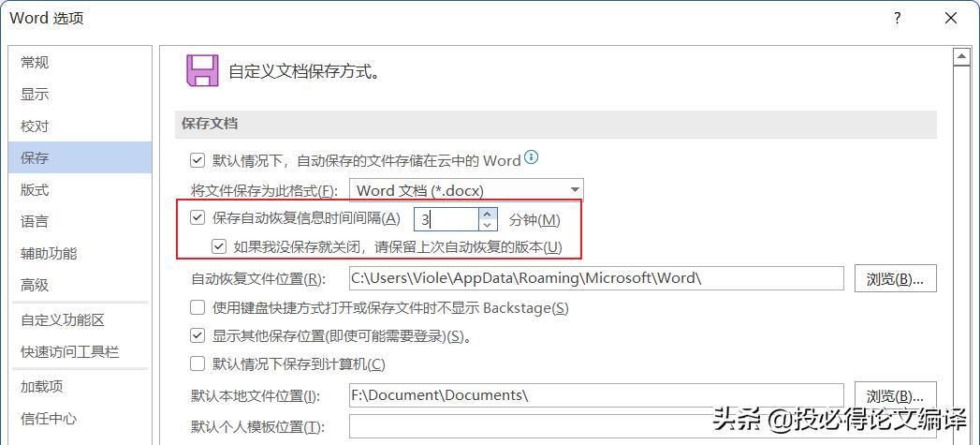Open the 将文件保存为此格式 dropdown

tap(466, 190)
